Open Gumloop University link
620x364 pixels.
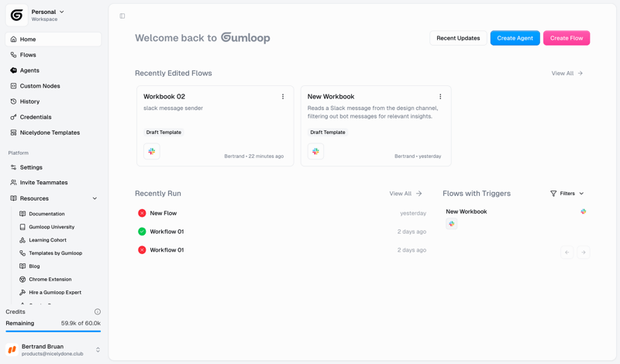[51, 227]
